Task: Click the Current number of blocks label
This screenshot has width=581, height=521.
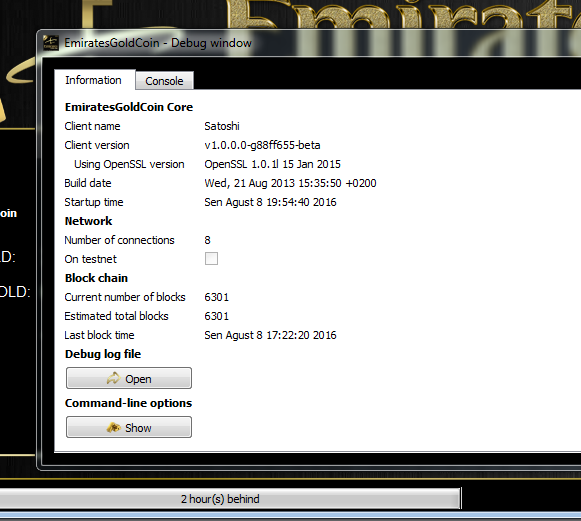Action: (x=125, y=297)
